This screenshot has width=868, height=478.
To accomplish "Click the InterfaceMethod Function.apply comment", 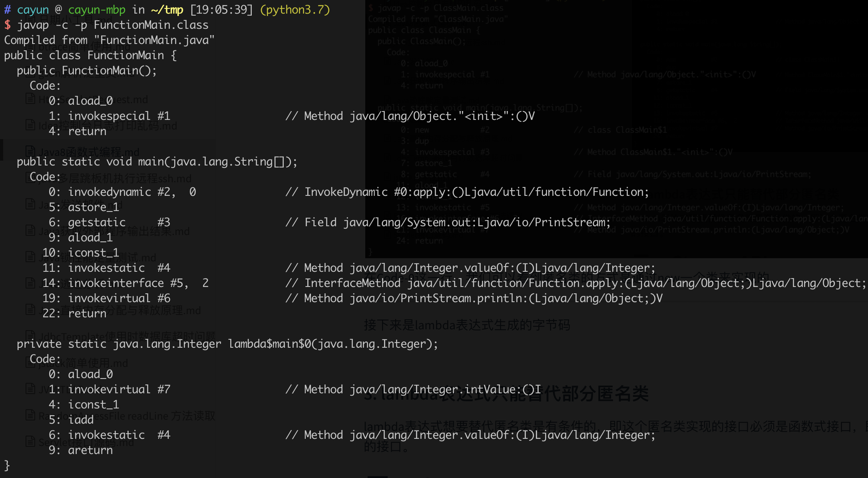I will tap(575, 283).
